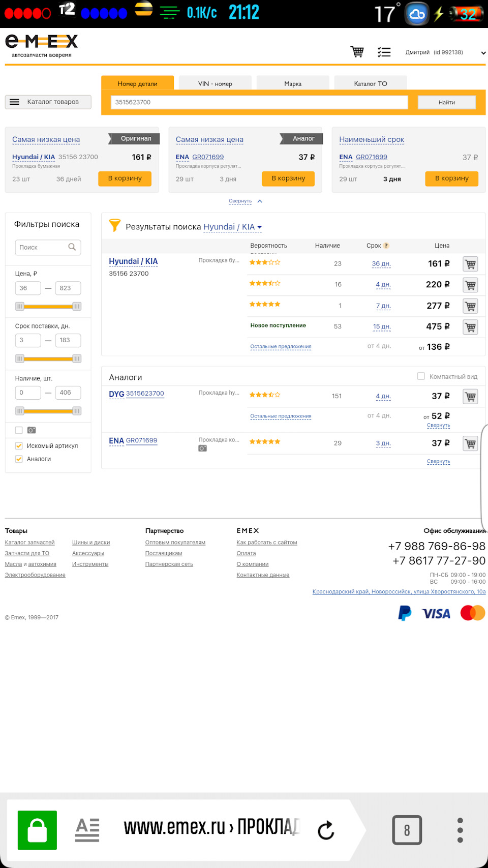Screen dimensions: 488x868
Task: Click the Найти search button
Action: (x=447, y=102)
